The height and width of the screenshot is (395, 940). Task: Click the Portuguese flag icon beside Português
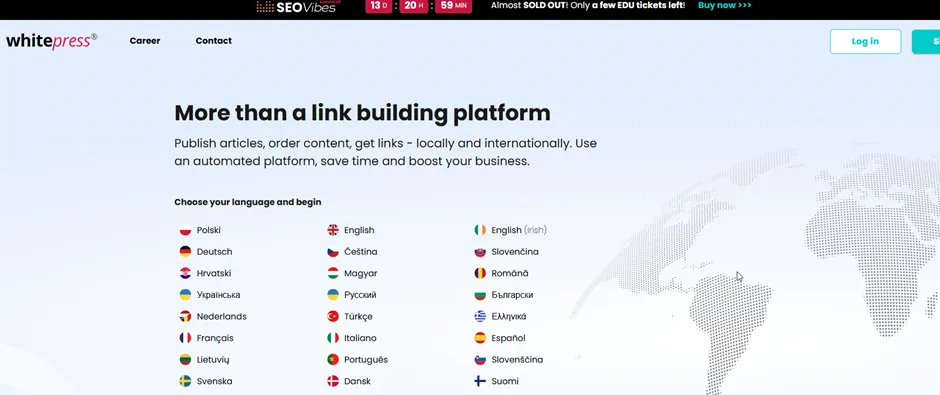click(x=333, y=360)
